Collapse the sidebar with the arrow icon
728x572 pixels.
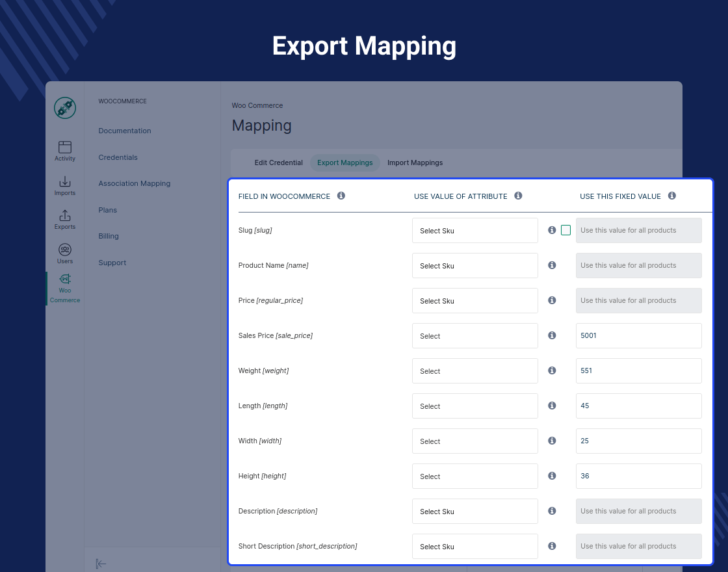[x=101, y=564]
